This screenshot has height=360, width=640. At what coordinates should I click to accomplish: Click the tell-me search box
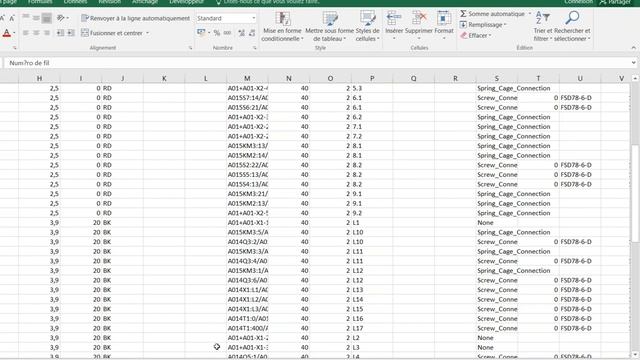(x=267, y=2)
